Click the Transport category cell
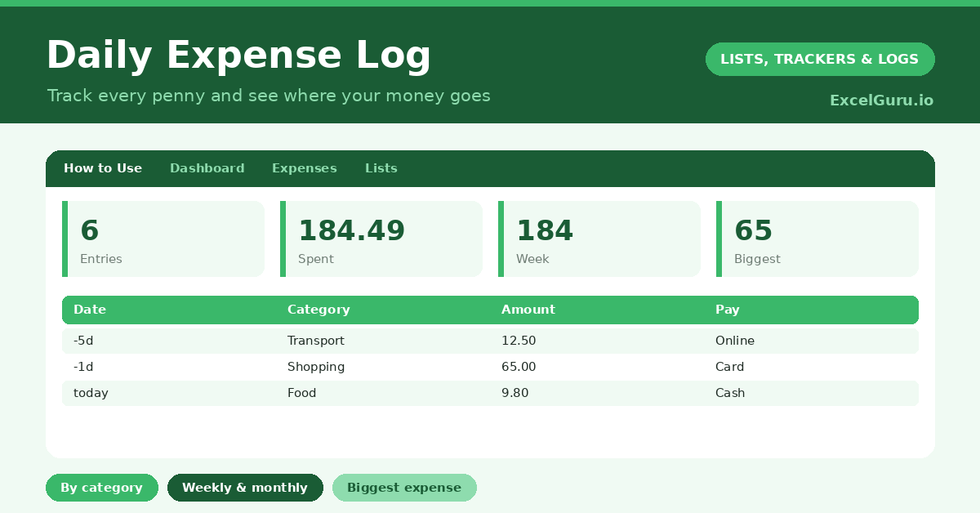Viewport: 980px width, 513px height. click(316, 341)
